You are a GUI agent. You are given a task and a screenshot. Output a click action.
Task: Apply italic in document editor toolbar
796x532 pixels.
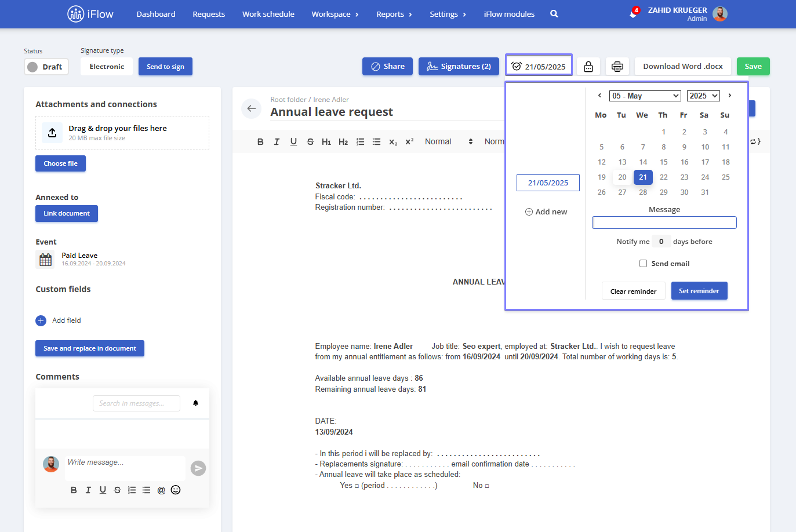click(x=277, y=141)
